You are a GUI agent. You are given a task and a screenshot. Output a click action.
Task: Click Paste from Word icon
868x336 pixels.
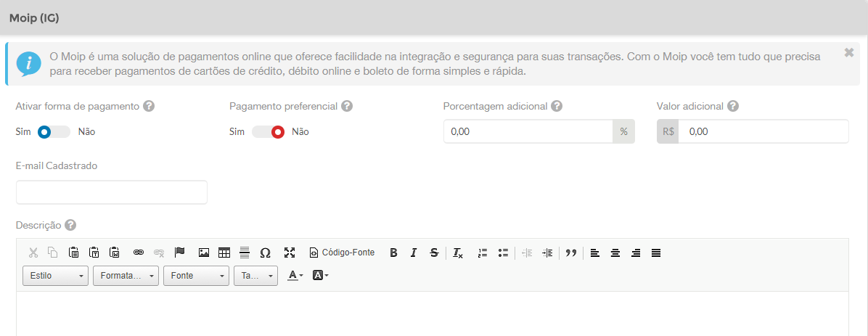point(115,253)
